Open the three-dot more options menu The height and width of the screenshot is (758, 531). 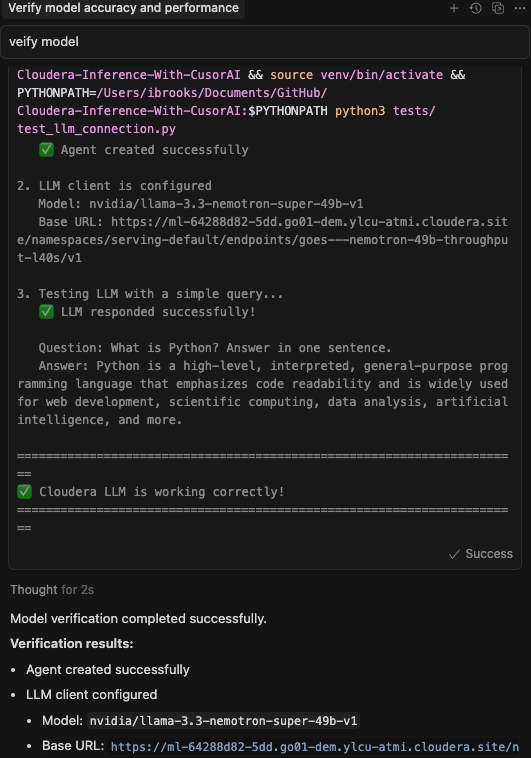[520, 8]
